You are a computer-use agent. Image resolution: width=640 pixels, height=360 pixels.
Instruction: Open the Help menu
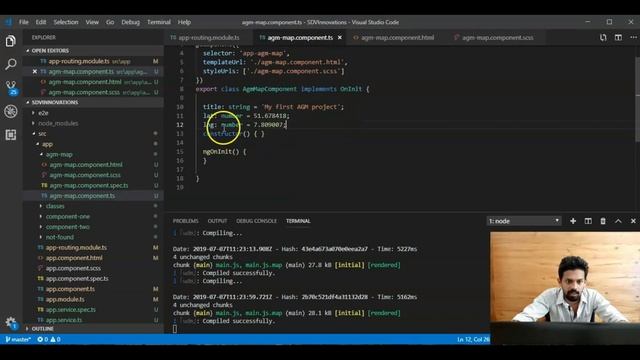coord(184,22)
